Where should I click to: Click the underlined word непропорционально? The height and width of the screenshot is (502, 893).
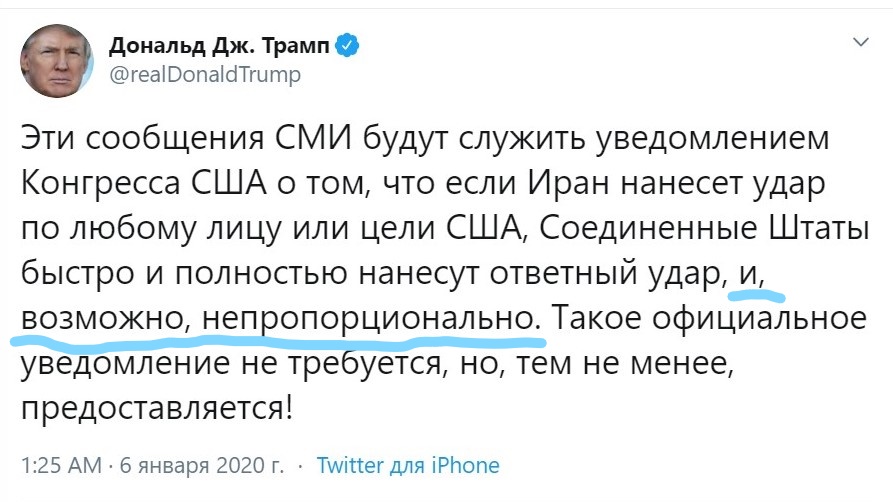(365, 319)
